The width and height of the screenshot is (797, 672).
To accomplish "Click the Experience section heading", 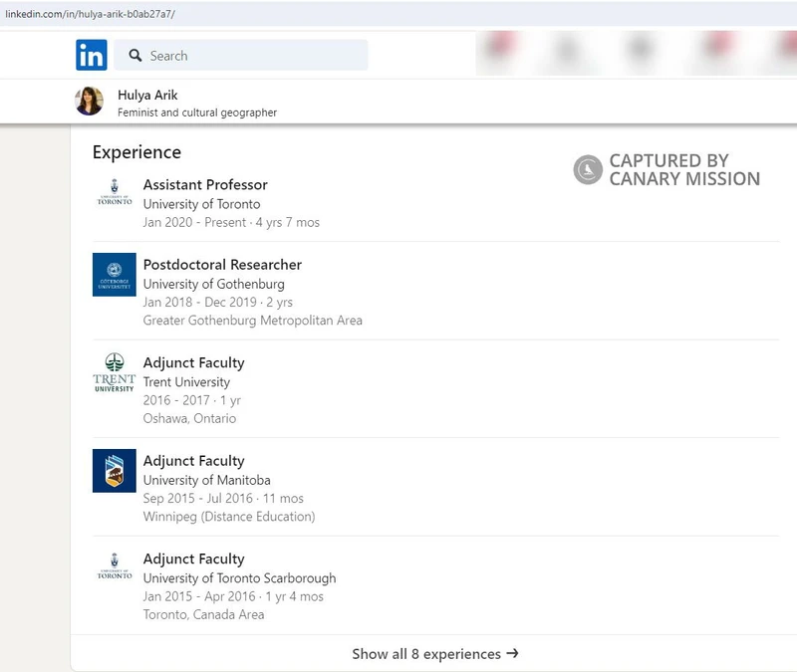I will pos(136,152).
